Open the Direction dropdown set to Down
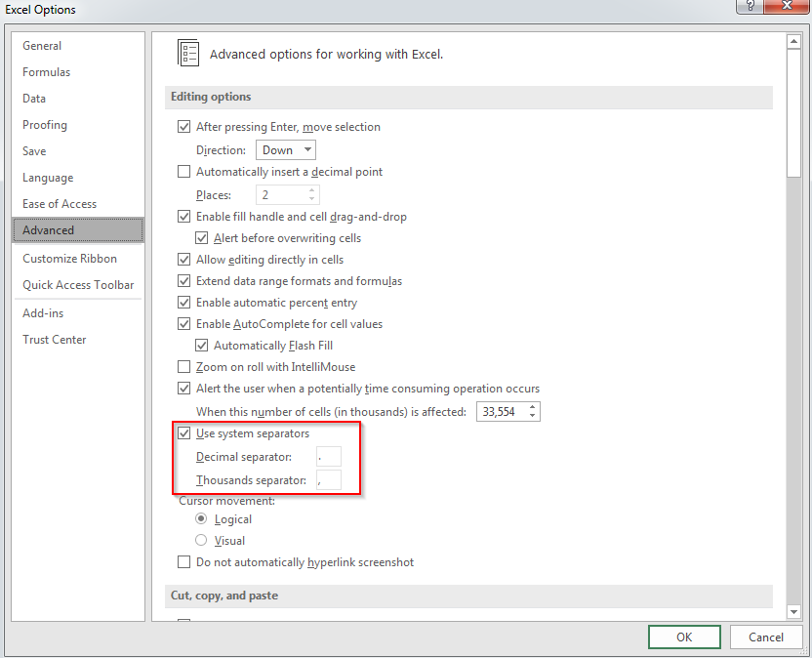 (x=286, y=150)
